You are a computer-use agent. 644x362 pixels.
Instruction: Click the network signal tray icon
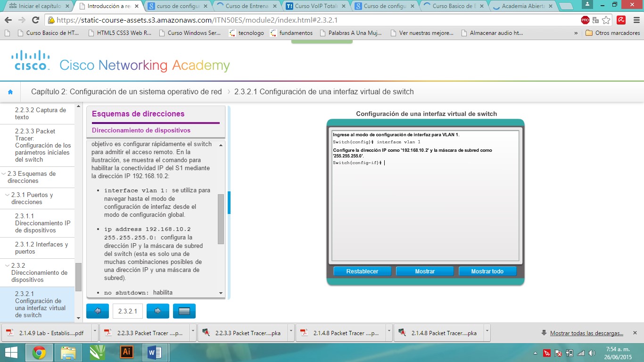tap(581, 353)
